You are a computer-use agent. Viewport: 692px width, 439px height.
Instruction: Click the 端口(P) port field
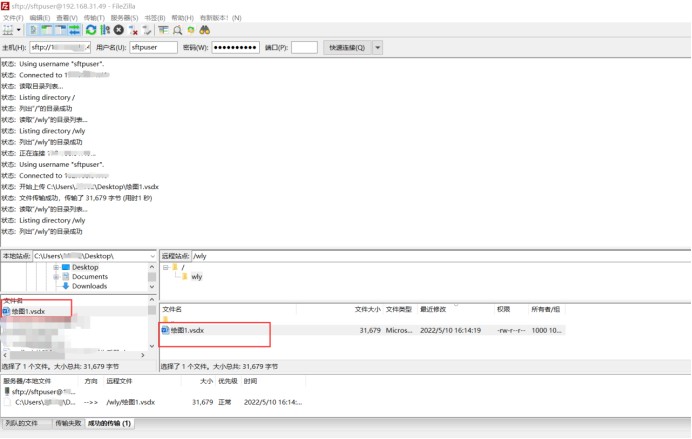point(304,47)
